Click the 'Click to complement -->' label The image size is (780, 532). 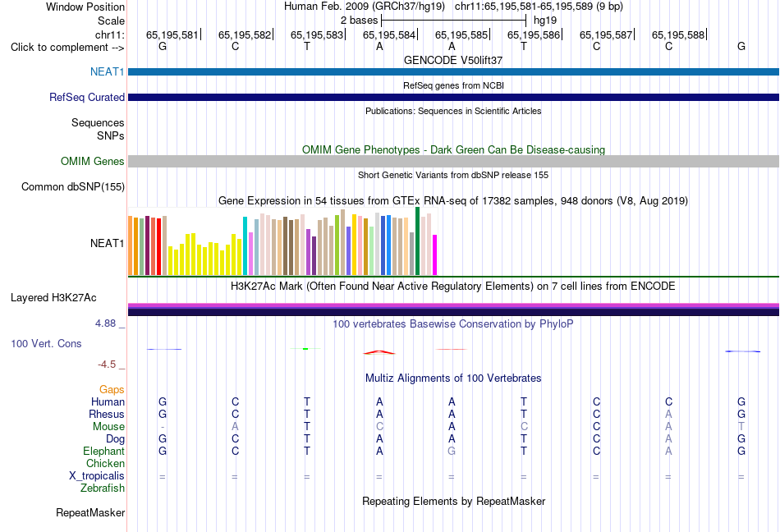[x=67, y=48]
